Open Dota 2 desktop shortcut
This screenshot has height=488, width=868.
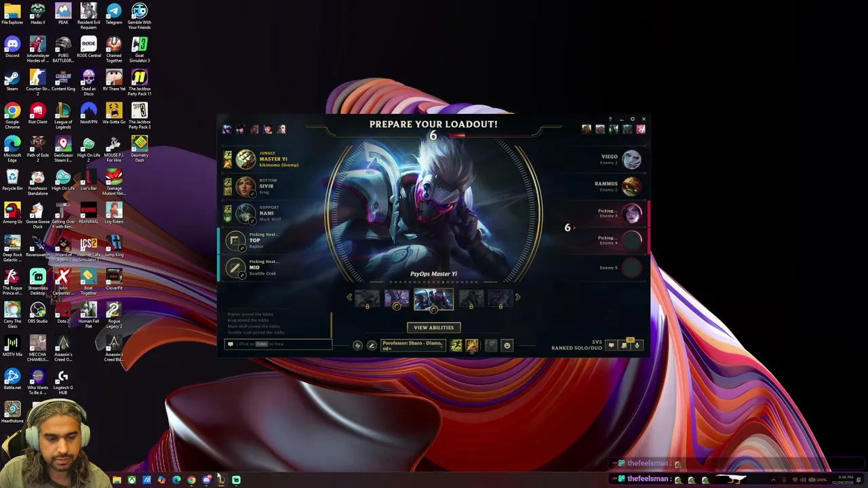63,312
